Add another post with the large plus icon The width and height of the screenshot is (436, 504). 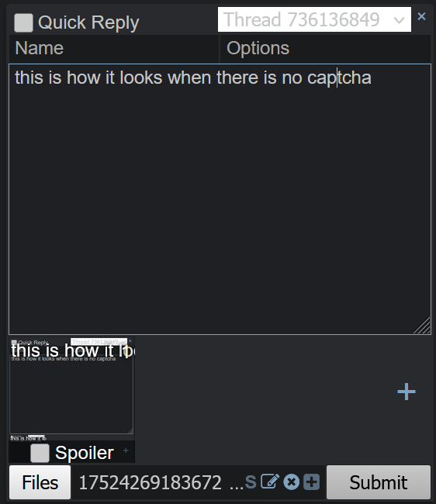[407, 392]
